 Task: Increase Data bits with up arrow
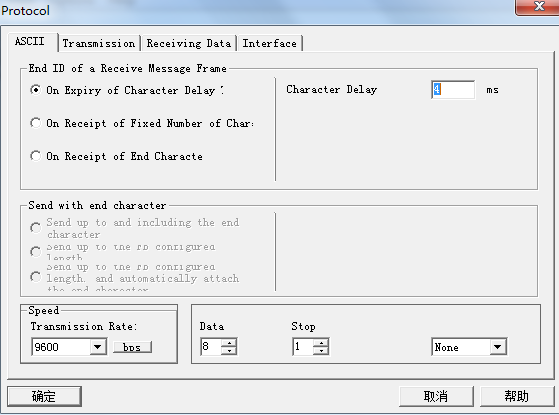tap(229, 343)
